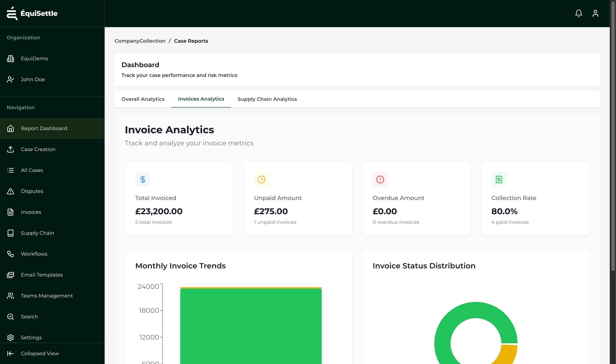Click the EquiSettle brand name
The image size is (616, 364).
point(39,13)
